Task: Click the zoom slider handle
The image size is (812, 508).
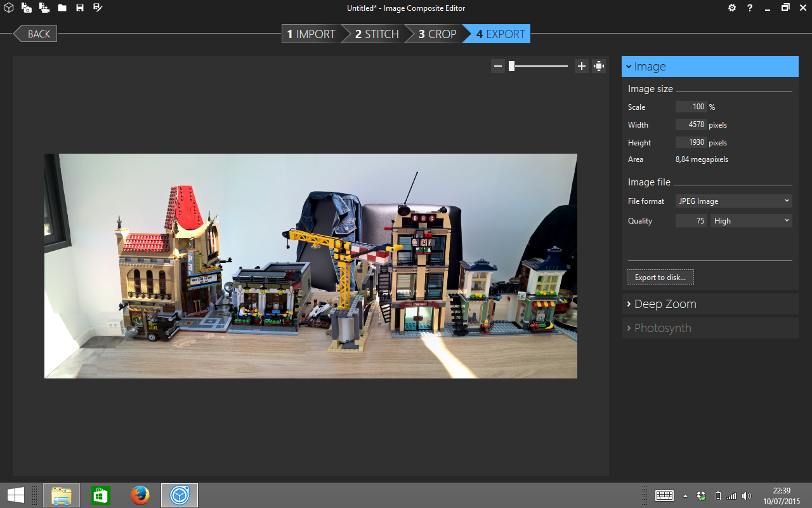Action: click(x=511, y=66)
